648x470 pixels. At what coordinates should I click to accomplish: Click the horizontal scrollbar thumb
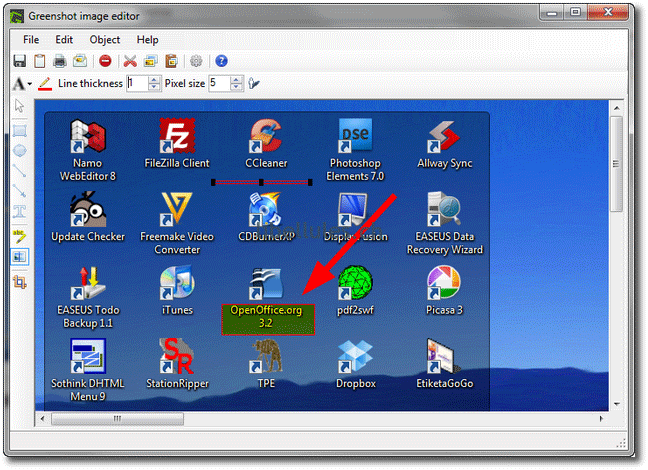pos(117,419)
